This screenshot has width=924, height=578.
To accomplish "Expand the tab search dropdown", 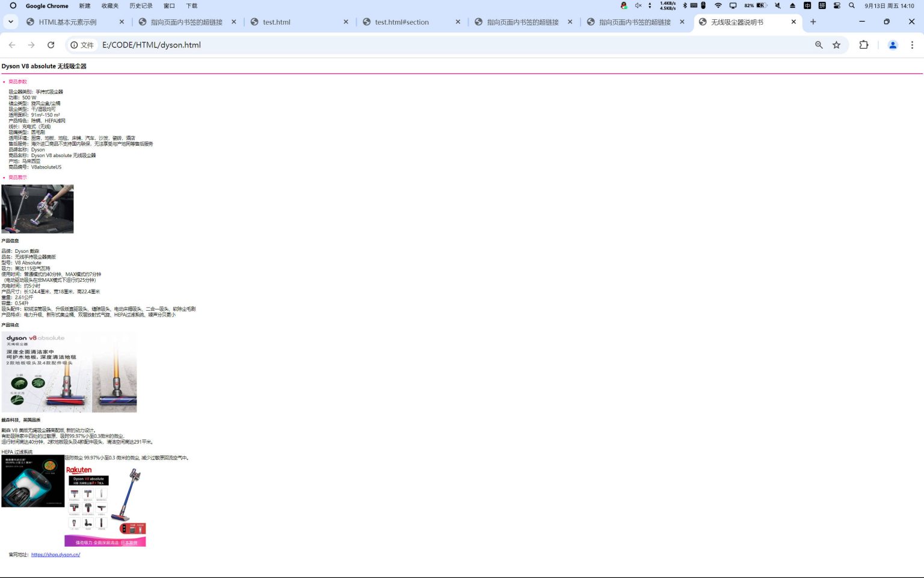I will (11, 22).
